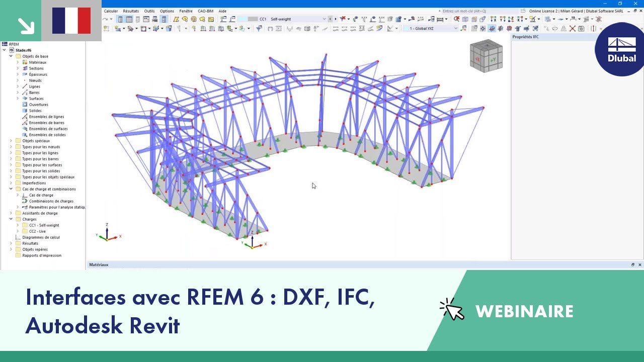Open the Calculer menu
Image resolution: width=644 pixels, height=362 pixels.
111,11
